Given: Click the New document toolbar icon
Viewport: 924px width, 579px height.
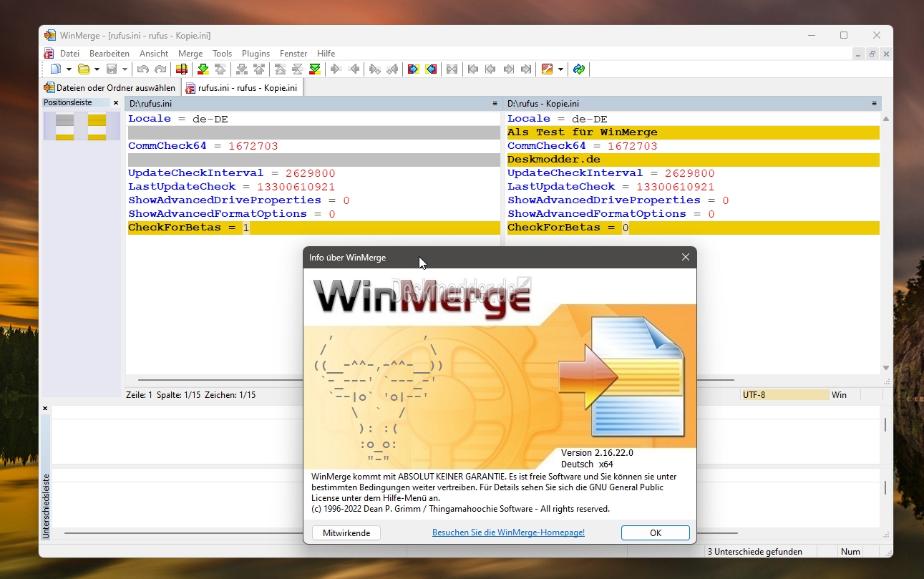Looking at the screenshot, I should point(56,69).
